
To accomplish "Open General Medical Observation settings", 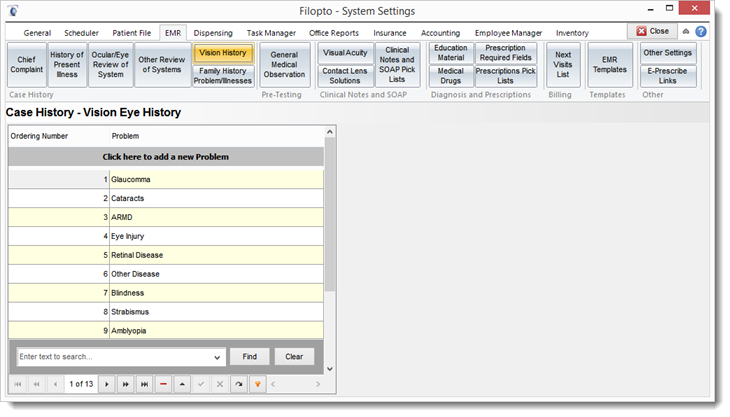I will click(x=284, y=65).
